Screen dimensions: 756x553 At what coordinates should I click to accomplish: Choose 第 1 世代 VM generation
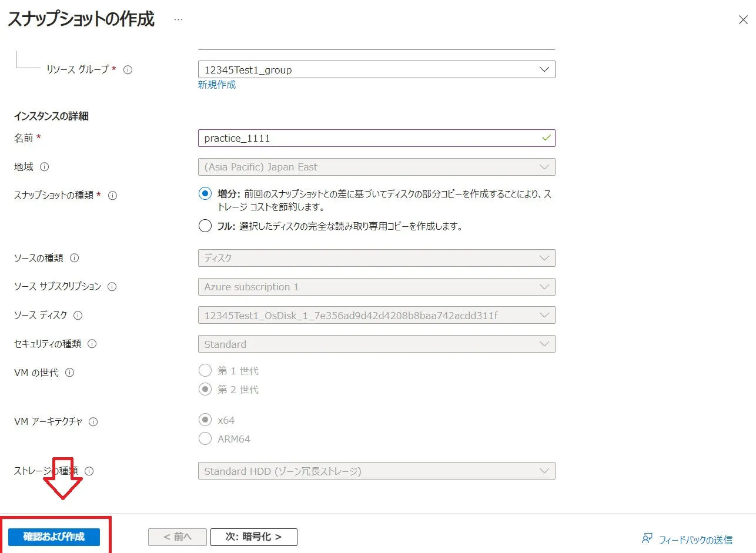click(205, 371)
